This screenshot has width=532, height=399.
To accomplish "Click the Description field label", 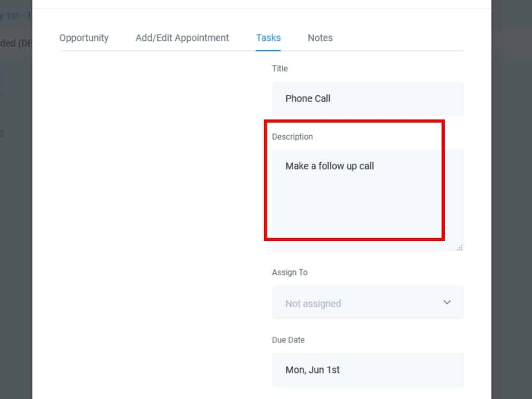I will (292, 137).
